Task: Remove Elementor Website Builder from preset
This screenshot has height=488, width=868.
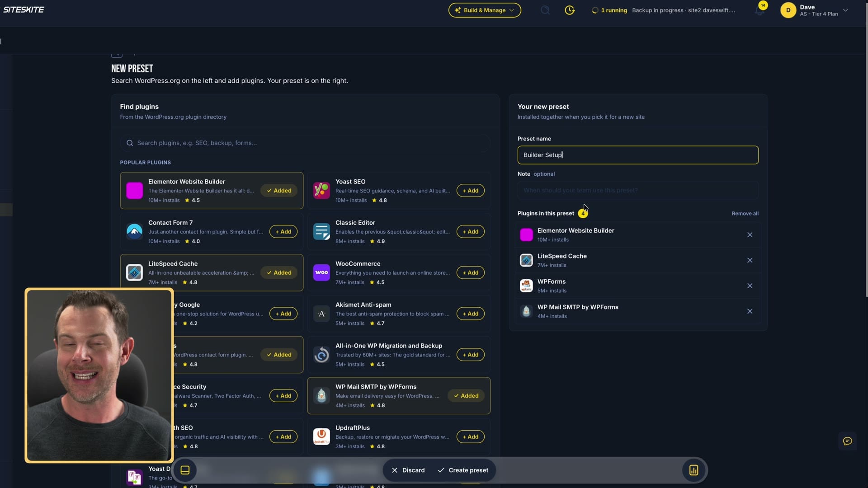Action: point(750,235)
